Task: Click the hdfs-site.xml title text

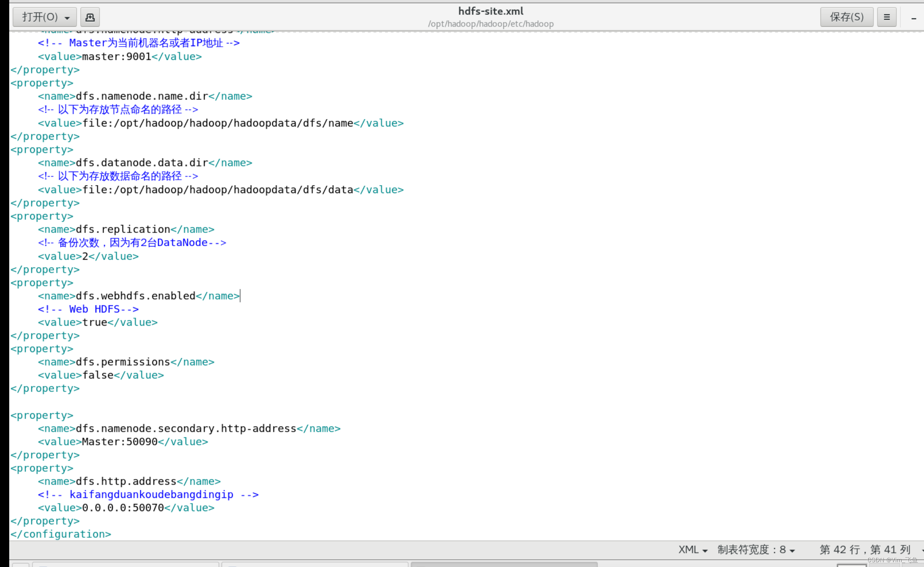Action: pos(490,11)
